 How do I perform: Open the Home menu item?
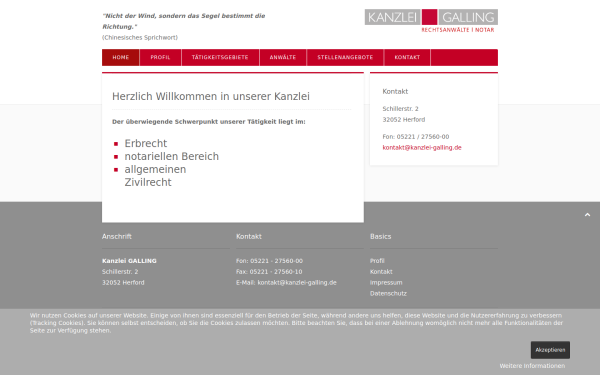pyautogui.click(x=121, y=57)
